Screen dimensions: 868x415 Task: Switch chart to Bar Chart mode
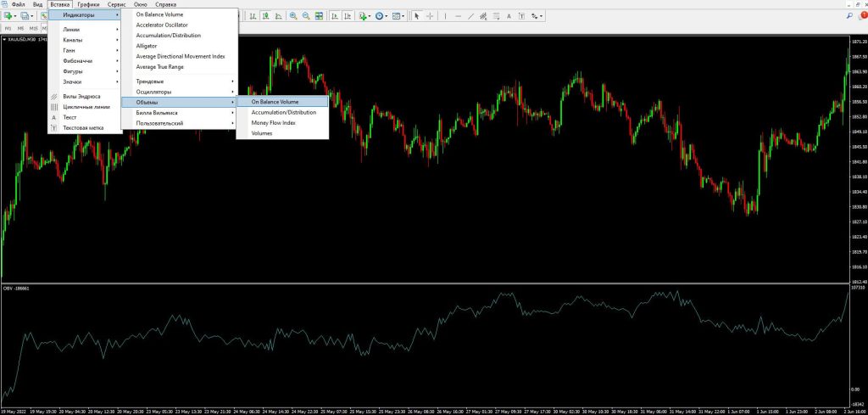(253, 16)
